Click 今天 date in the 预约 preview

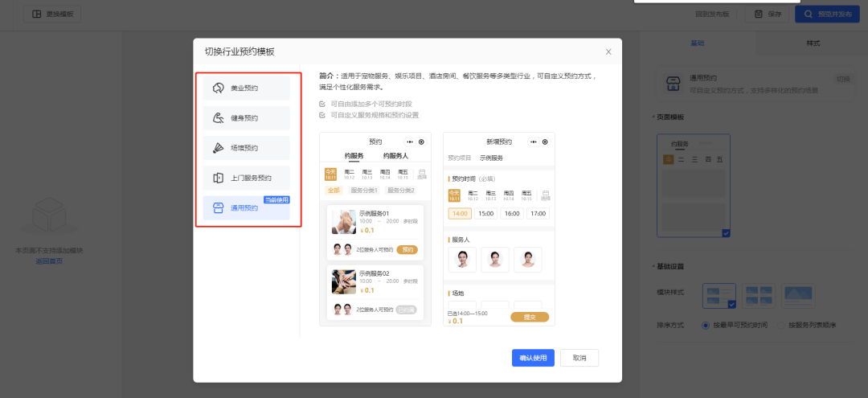330,175
